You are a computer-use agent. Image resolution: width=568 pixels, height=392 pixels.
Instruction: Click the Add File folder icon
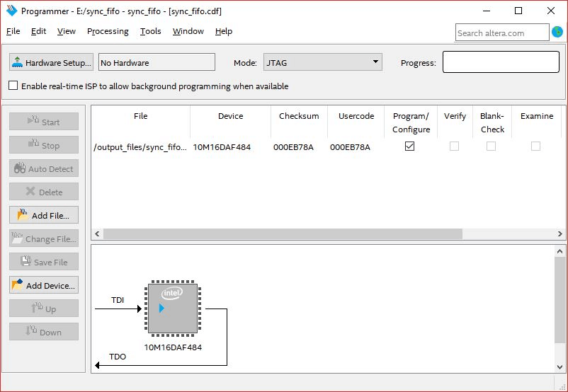click(23, 215)
